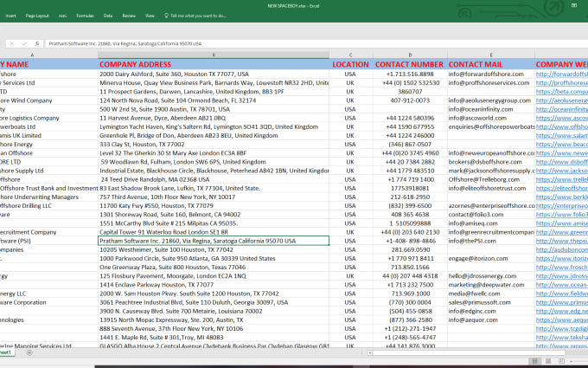
Task: Switch to Page Layout view status bar icon
Action: 548,361
